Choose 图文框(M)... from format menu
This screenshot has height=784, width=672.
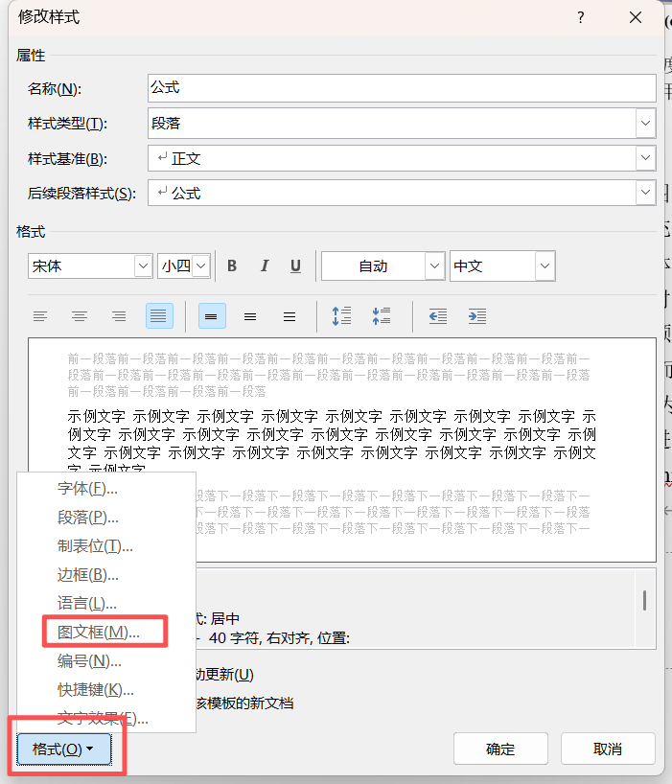point(106,633)
